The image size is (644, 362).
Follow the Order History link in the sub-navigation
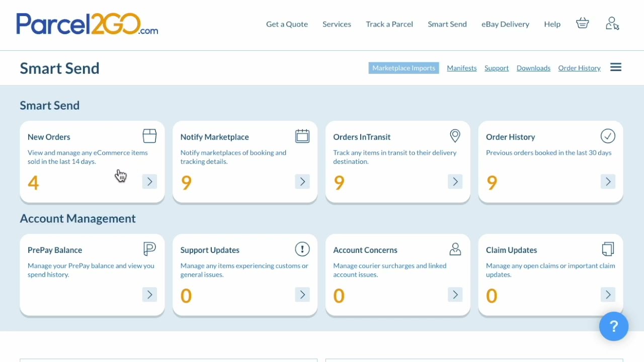click(579, 68)
